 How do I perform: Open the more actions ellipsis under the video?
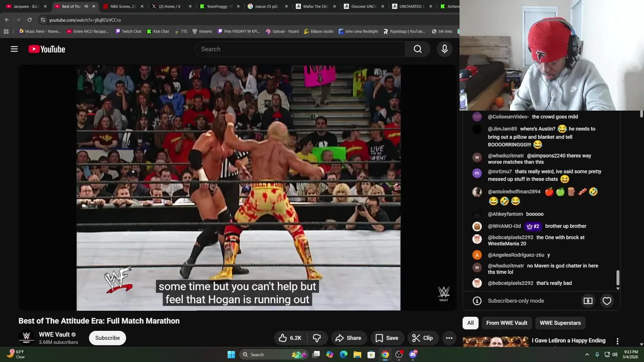[x=449, y=338]
